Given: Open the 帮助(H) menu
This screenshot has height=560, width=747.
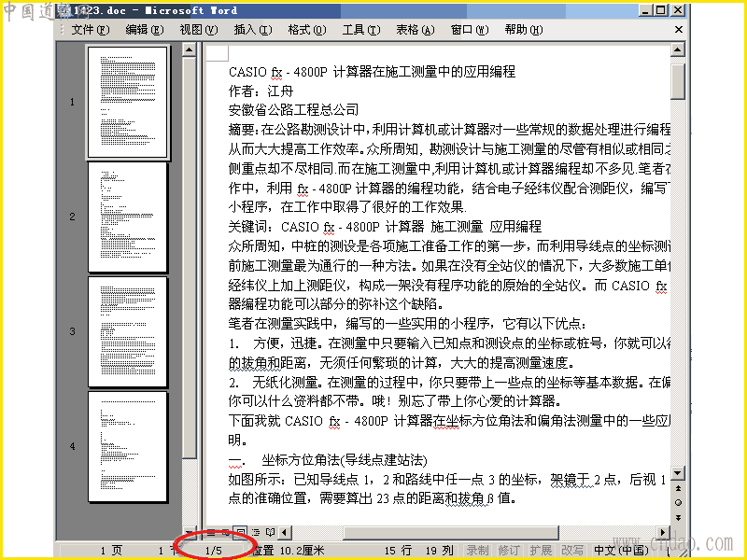Looking at the screenshot, I should 524,30.
